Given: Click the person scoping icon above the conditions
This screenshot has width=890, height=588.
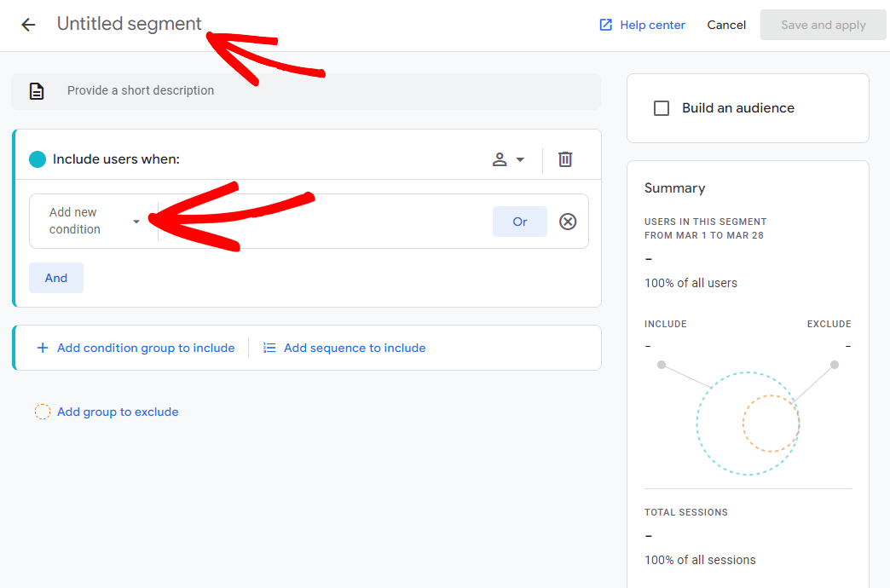Looking at the screenshot, I should (502, 159).
